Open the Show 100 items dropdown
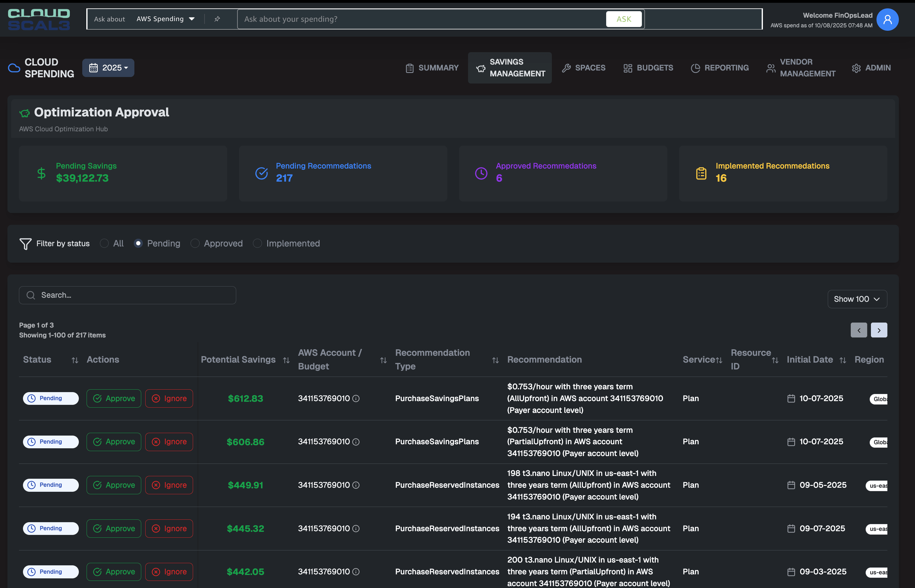This screenshot has height=588, width=915. point(857,299)
